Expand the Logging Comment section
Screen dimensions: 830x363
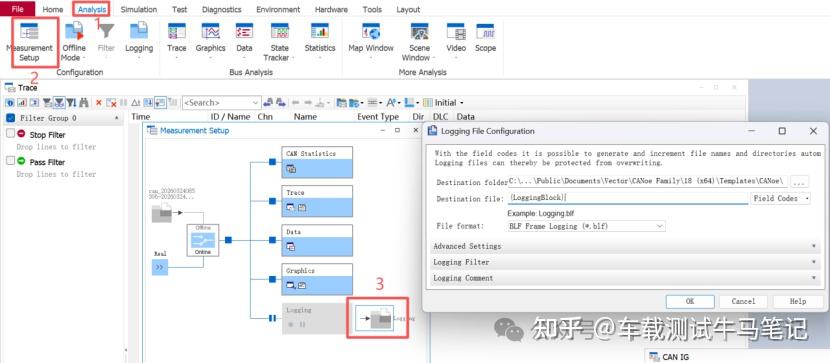[626, 278]
